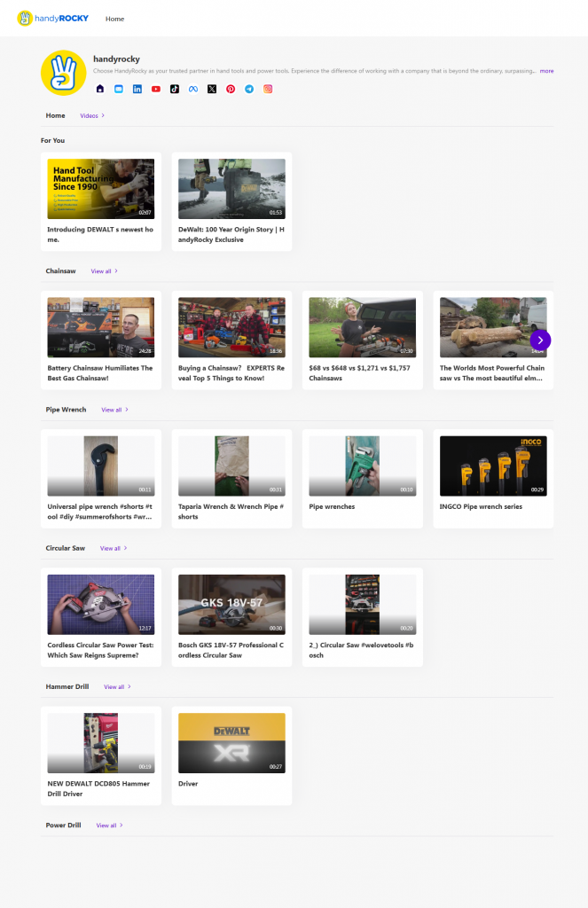View all Hammer Drill videos
This screenshot has height=908, width=588.
(x=117, y=687)
